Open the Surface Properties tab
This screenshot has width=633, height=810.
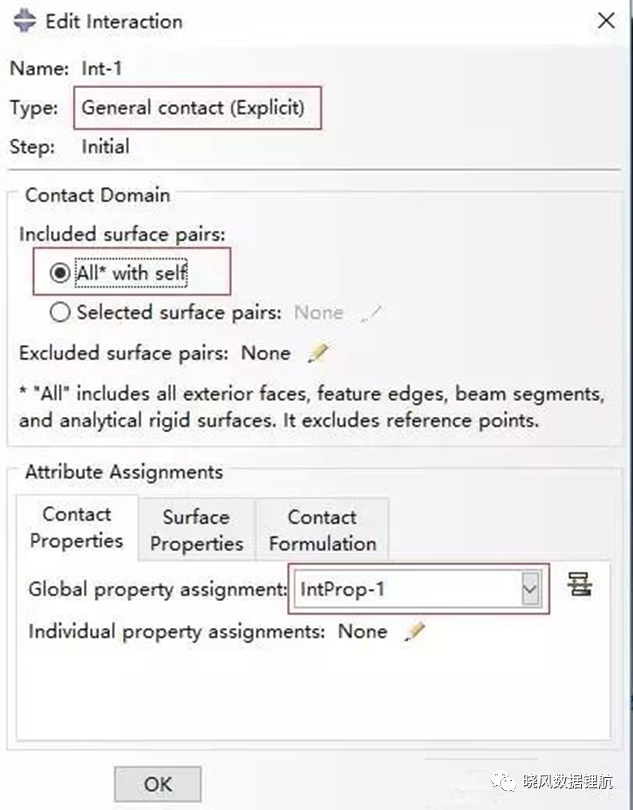(x=196, y=530)
